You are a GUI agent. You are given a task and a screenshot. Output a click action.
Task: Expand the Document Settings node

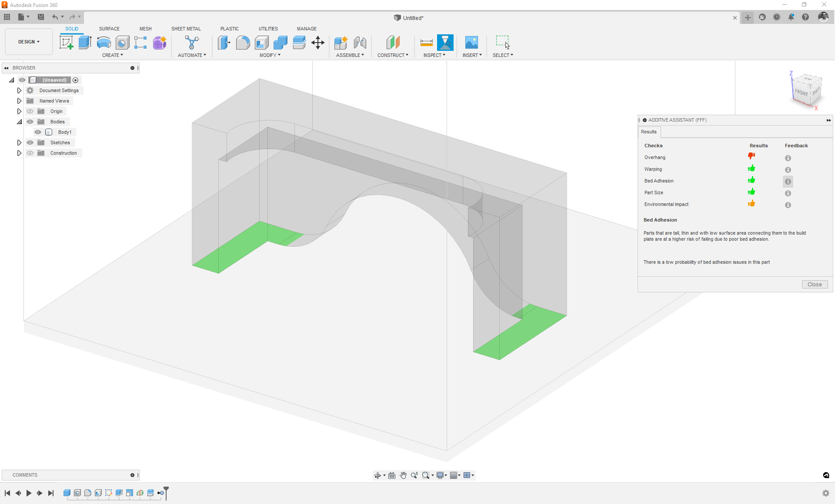pos(19,90)
